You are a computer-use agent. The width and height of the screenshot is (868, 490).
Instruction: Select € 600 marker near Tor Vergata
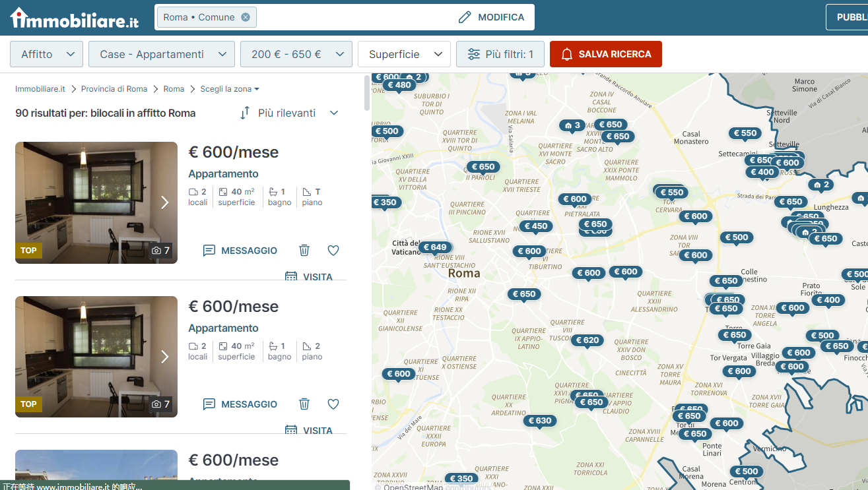click(x=739, y=371)
